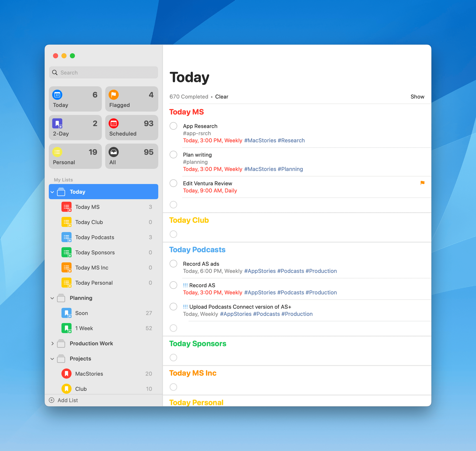
Task: Select the Today MS Inc list row
Action: click(x=103, y=267)
